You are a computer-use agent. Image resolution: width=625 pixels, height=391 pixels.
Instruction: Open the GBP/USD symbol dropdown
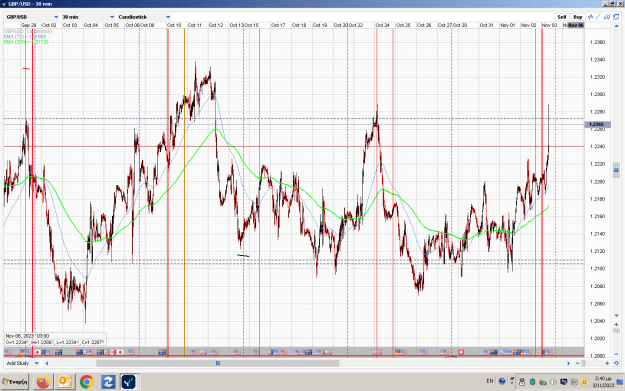coord(32,17)
